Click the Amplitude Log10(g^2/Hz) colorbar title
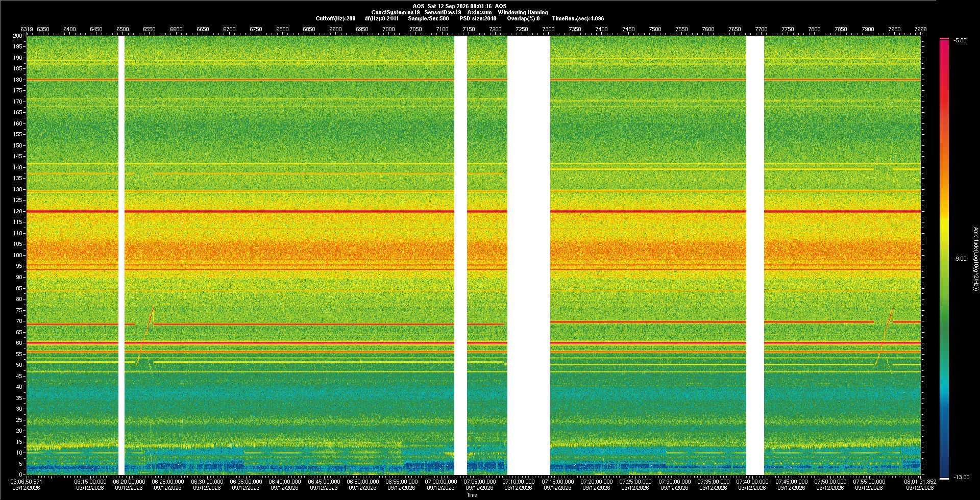Viewport: 980px width, 500px height. pos(975,259)
